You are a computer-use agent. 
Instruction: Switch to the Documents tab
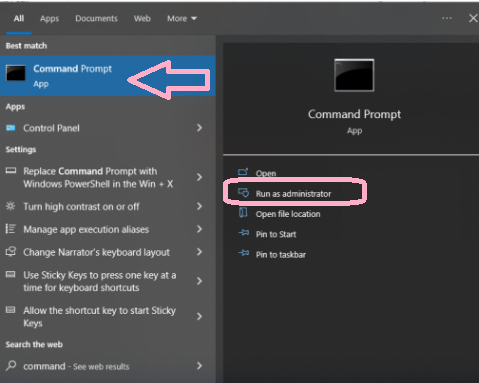[96, 18]
